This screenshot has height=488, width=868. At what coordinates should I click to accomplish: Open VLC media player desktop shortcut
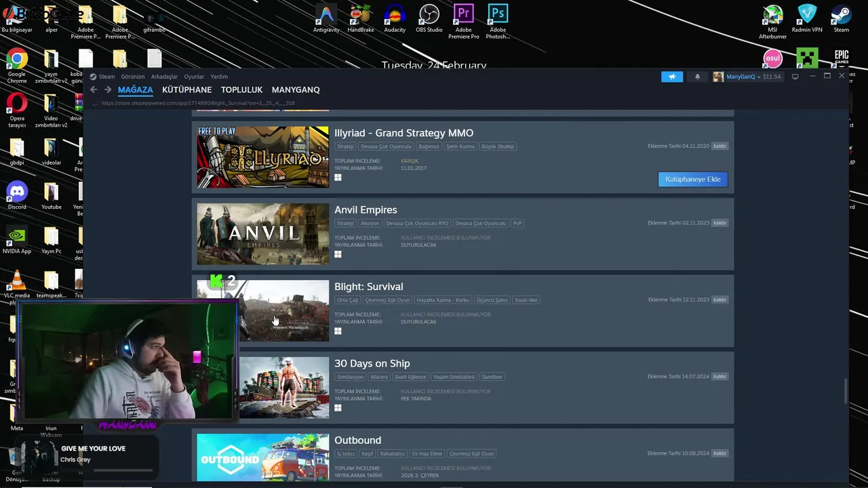pyautogui.click(x=17, y=285)
